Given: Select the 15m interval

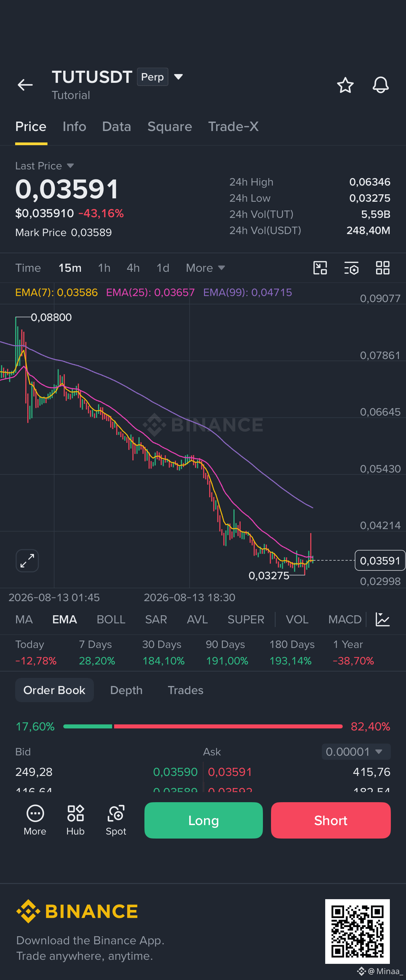Looking at the screenshot, I should (x=70, y=268).
